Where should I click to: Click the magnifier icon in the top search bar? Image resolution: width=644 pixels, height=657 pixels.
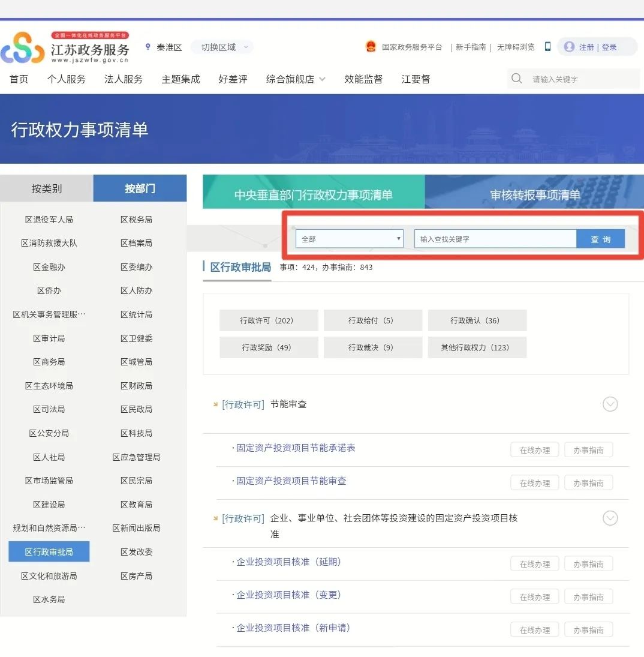(x=516, y=79)
